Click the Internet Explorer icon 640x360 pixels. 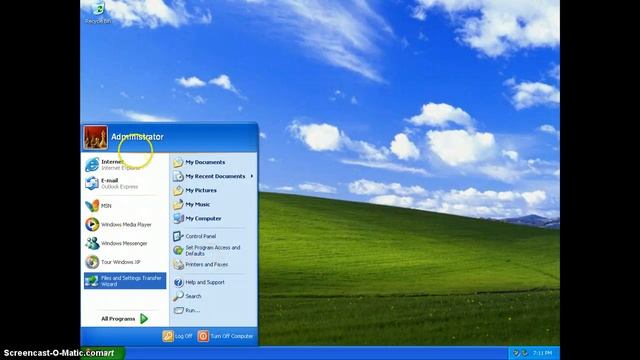click(x=92, y=164)
